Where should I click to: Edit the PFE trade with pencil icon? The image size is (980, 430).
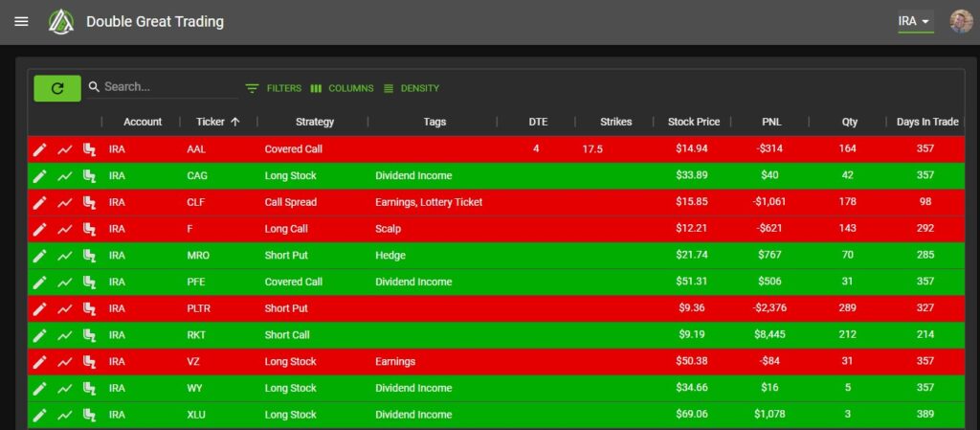(39, 282)
